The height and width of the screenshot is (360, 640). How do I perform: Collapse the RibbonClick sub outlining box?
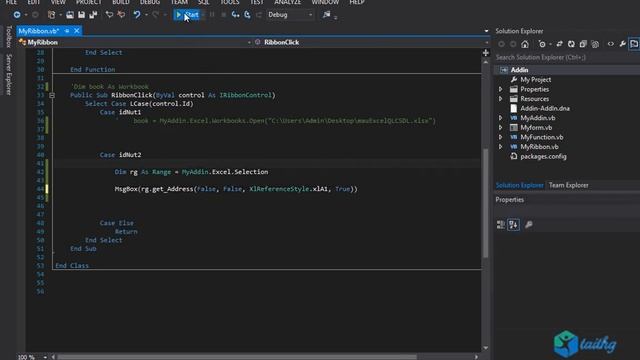coord(52,95)
